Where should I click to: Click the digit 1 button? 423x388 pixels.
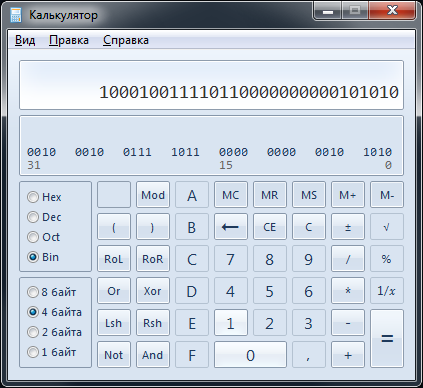point(231,323)
